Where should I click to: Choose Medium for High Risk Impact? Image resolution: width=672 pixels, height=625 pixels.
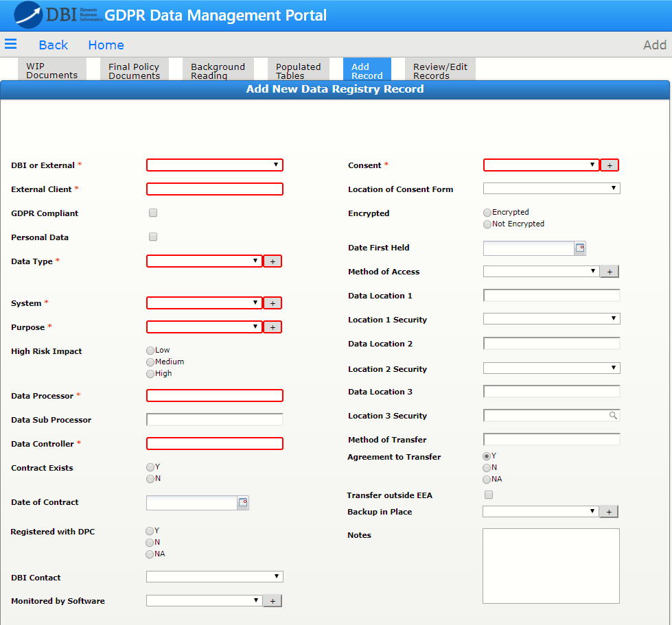[150, 362]
